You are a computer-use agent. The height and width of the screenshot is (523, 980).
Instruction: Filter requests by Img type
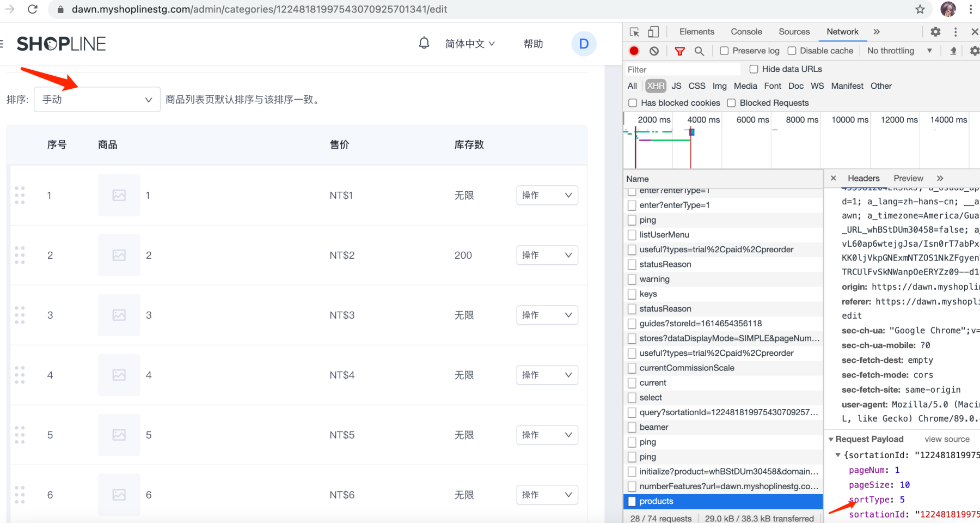coord(719,86)
